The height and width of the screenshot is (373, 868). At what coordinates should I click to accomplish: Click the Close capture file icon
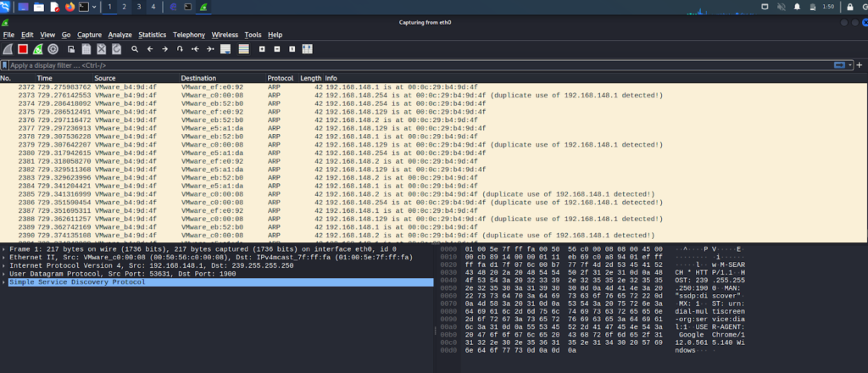click(x=101, y=49)
